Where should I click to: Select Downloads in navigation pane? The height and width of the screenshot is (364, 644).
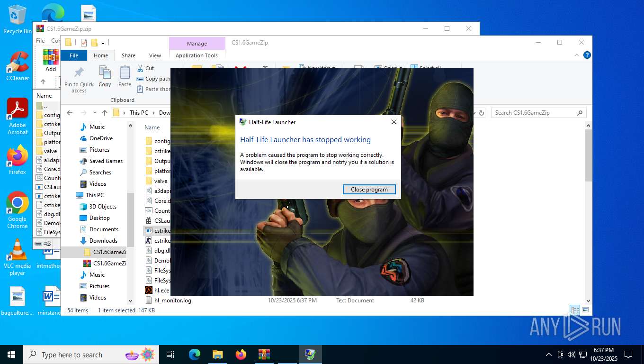pyautogui.click(x=103, y=241)
